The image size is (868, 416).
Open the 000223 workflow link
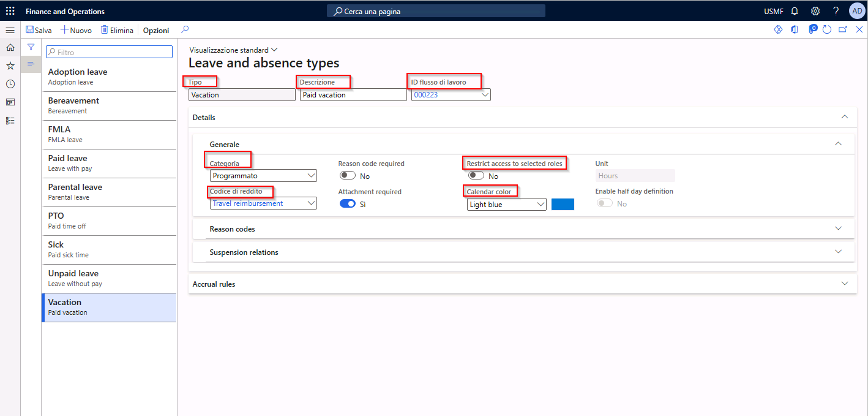click(426, 95)
